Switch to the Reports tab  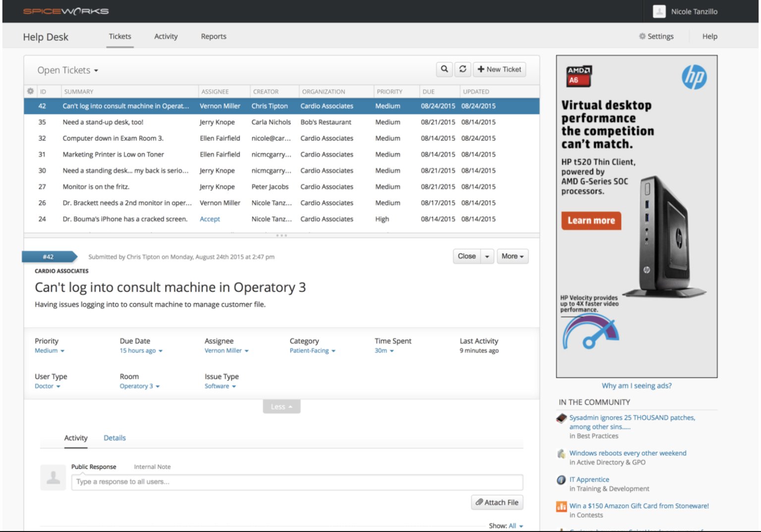213,36
